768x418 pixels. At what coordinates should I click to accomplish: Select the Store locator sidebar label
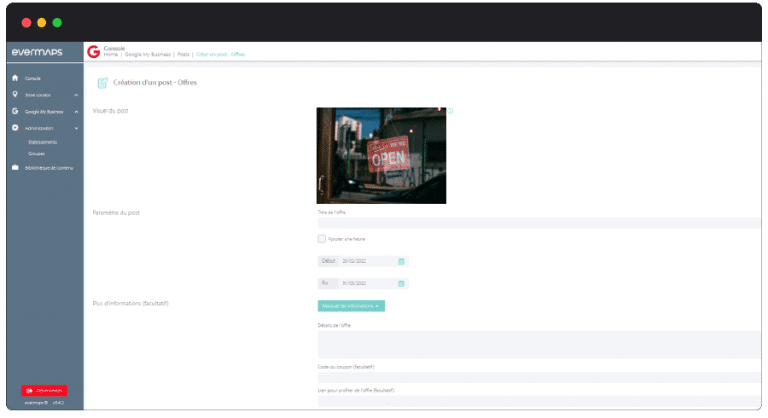pyautogui.click(x=38, y=95)
